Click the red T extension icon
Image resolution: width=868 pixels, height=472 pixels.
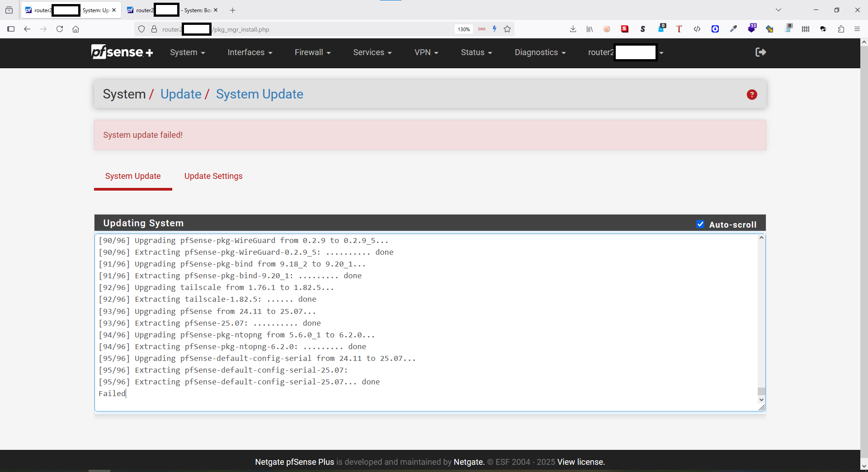pyautogui.click(x=679, y=29)
